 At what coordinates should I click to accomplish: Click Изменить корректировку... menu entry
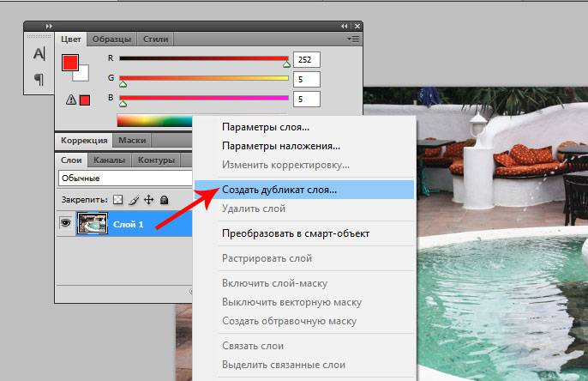pyautogui.click(x=285, y=165)
